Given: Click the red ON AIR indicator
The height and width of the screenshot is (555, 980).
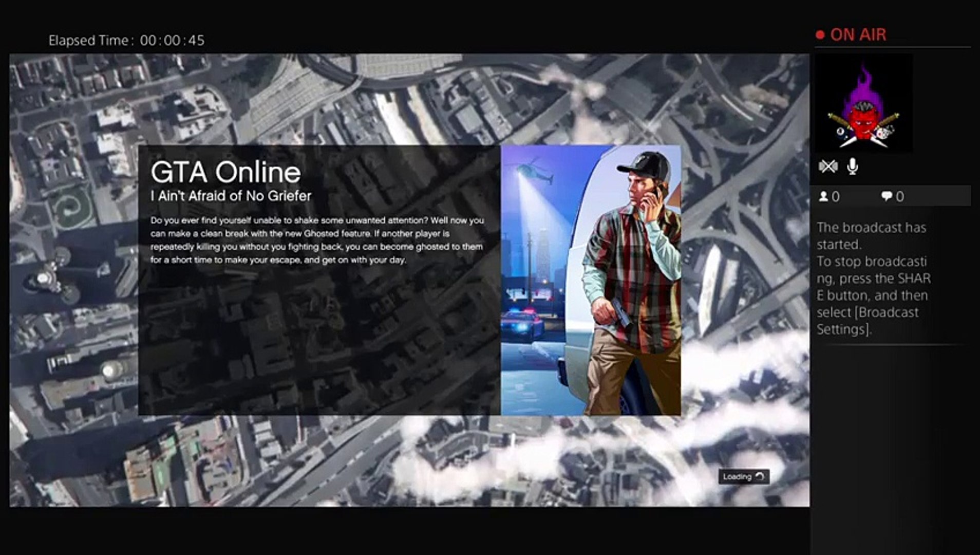Looking at the screenshot, I should (x=851, y=34).
